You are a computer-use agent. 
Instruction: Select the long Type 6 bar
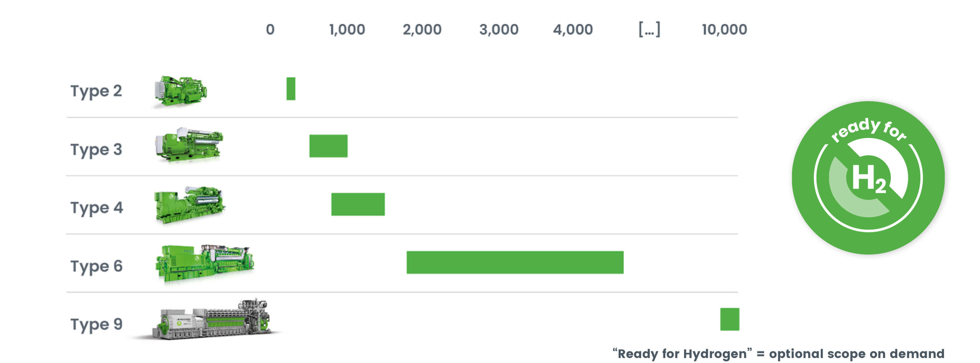514,263
